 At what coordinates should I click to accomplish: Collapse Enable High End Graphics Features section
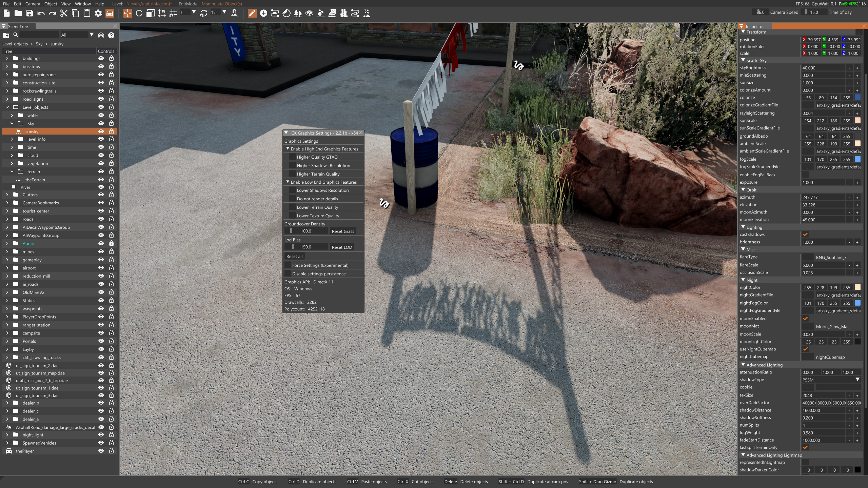pos(288,149)
